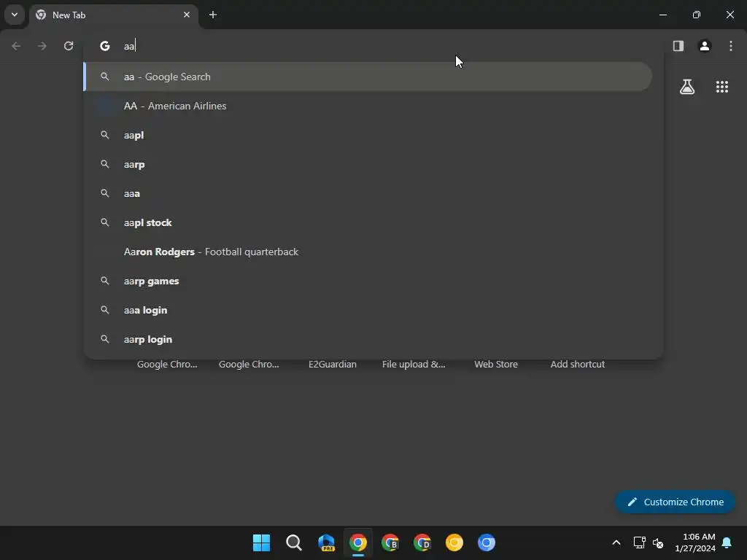Toggle the side panel icon
Screen dimensions: 747x560
678,46
